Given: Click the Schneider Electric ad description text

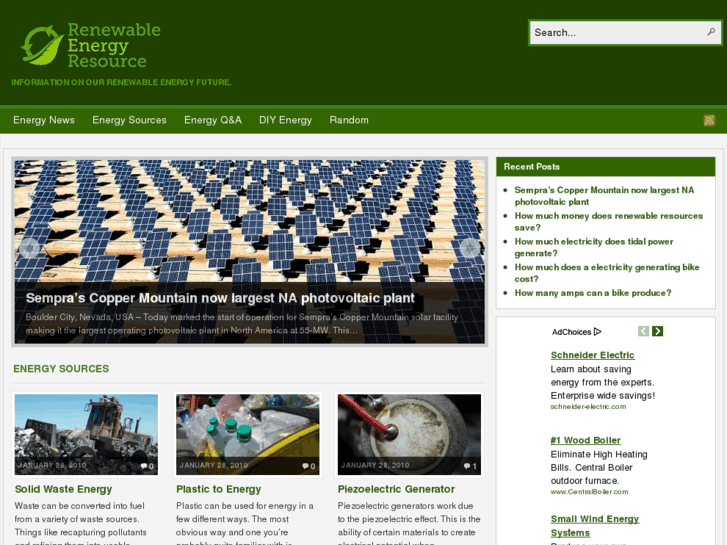Looking at the screenshot, I should pyautogui.click(x=603, y=382).
